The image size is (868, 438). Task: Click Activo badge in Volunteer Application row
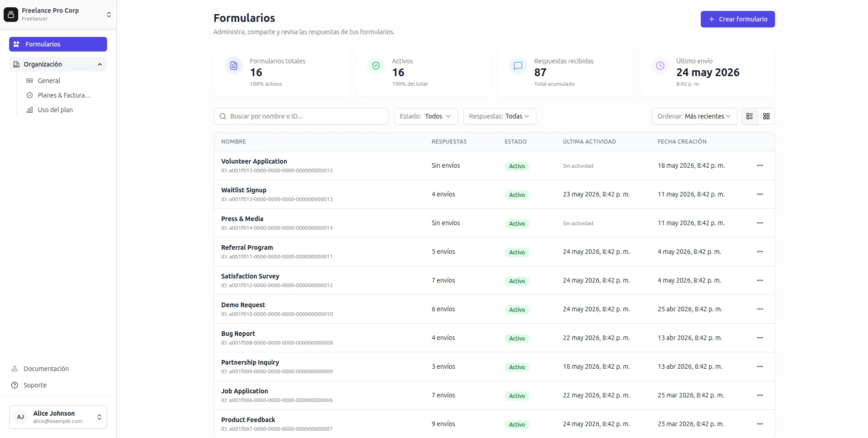517,166
